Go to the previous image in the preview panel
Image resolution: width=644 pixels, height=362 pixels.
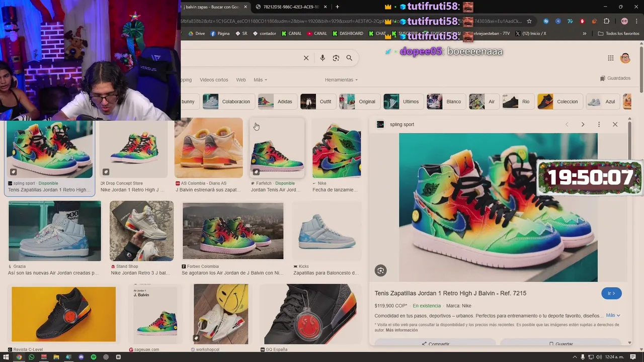point(567,124)
